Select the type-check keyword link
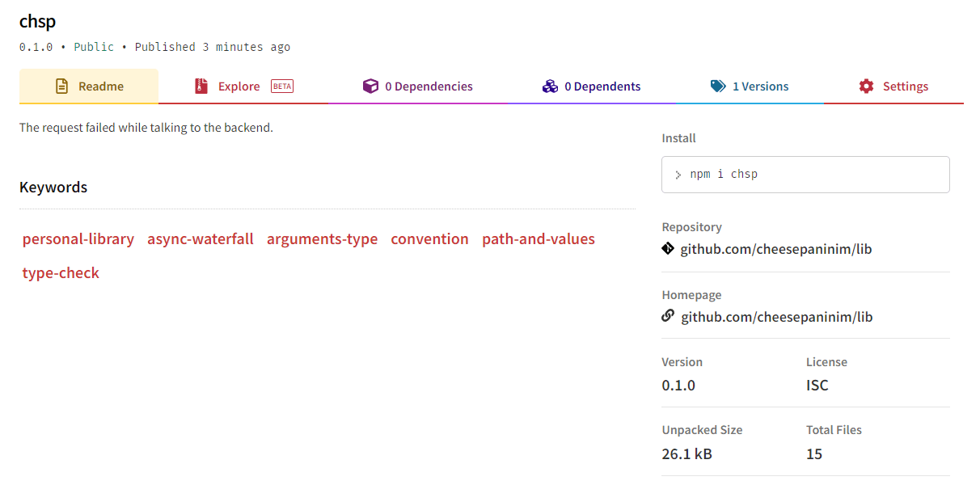Viewport: 980px width, 485px height. point(61,273)
